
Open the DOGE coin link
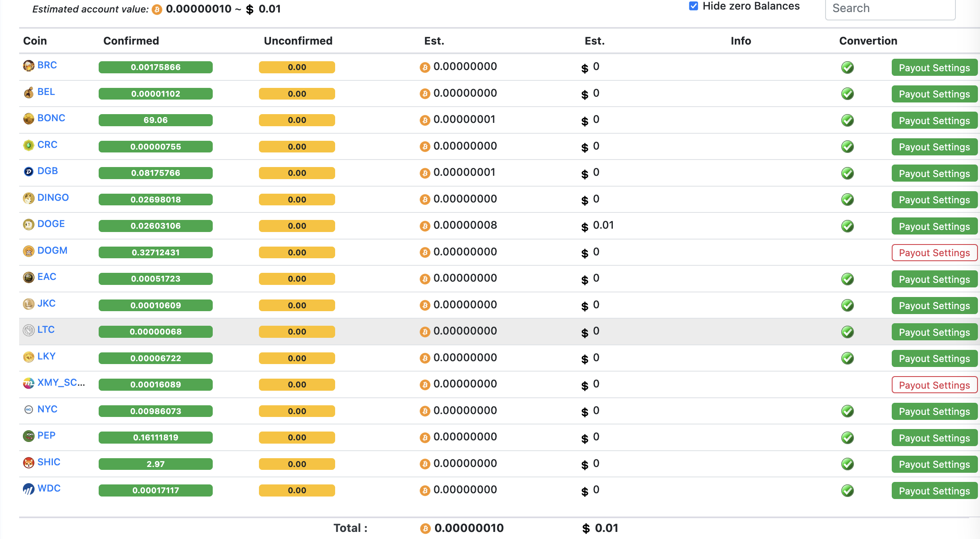pos(51,224)
